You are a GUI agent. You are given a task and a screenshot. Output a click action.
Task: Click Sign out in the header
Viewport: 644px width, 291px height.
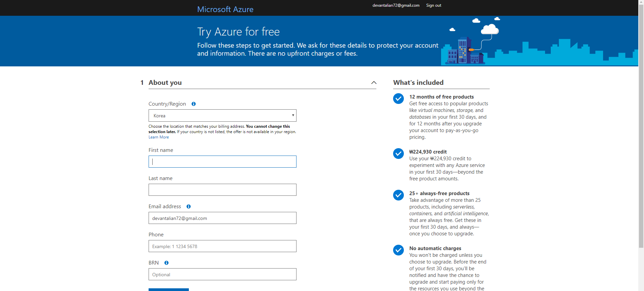pos(433,5)
